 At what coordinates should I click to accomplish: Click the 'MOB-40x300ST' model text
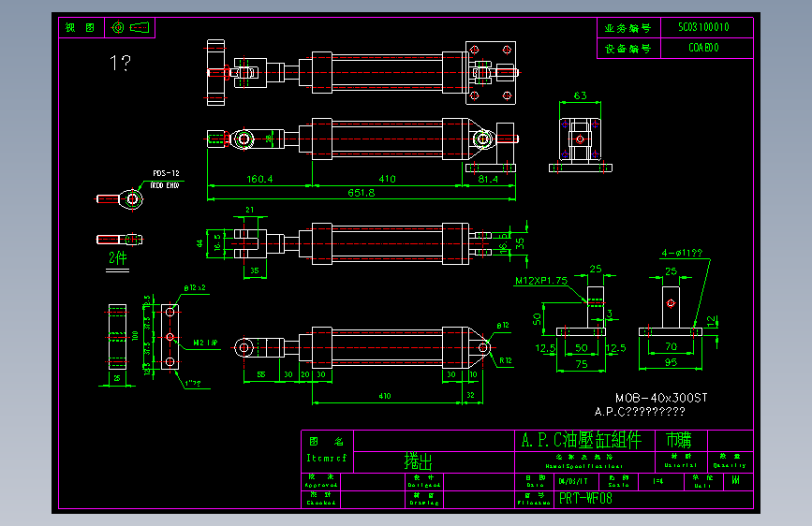(x=661, y=398)
